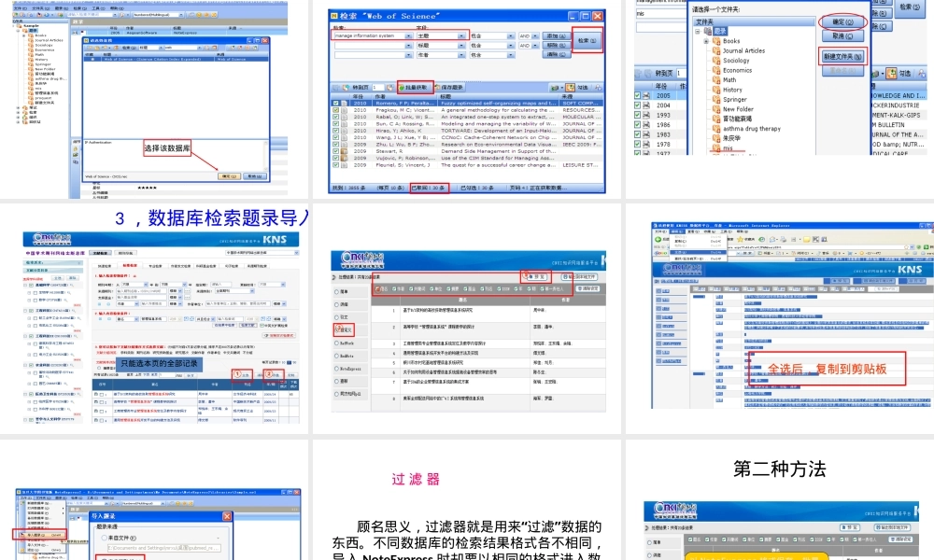Click the History folder icon in folder chooser
Screen dimensions: 934x560
[716, 90]
